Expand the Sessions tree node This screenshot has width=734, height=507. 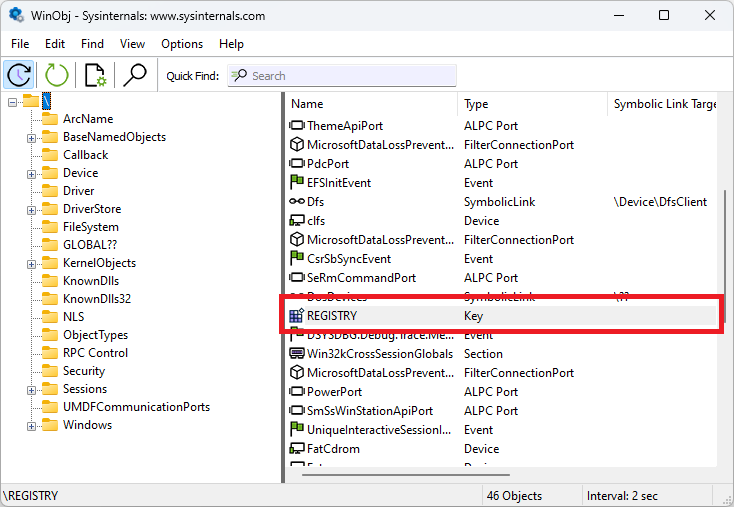tap(31, 389)
